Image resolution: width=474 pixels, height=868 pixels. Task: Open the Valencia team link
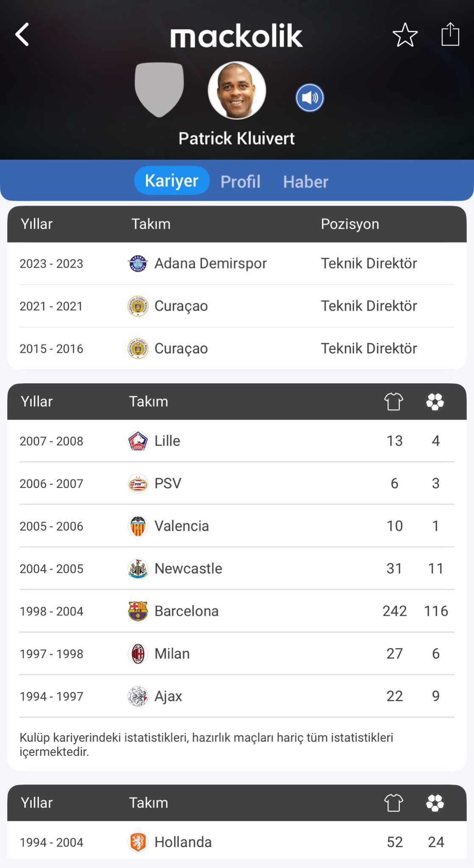click(181, 526)
